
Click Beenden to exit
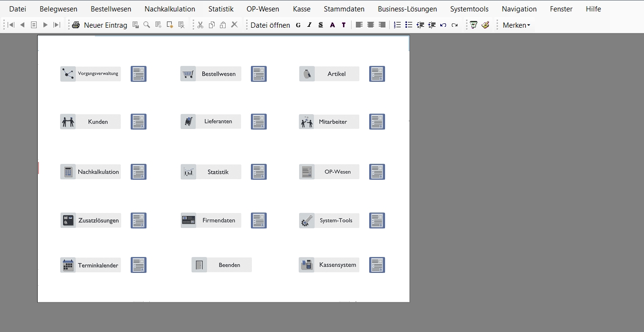tap(222, 265)
